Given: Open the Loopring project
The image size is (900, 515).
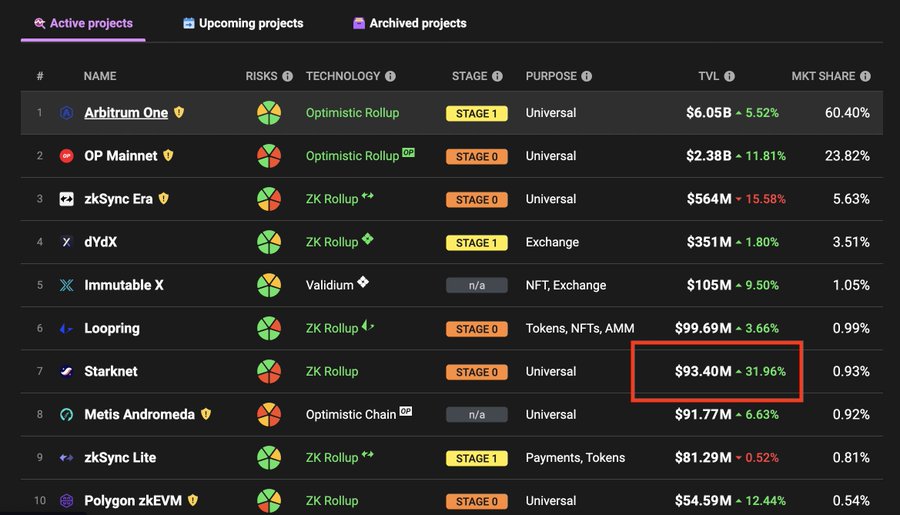Looking at the screenshot, I should (112, 328).
